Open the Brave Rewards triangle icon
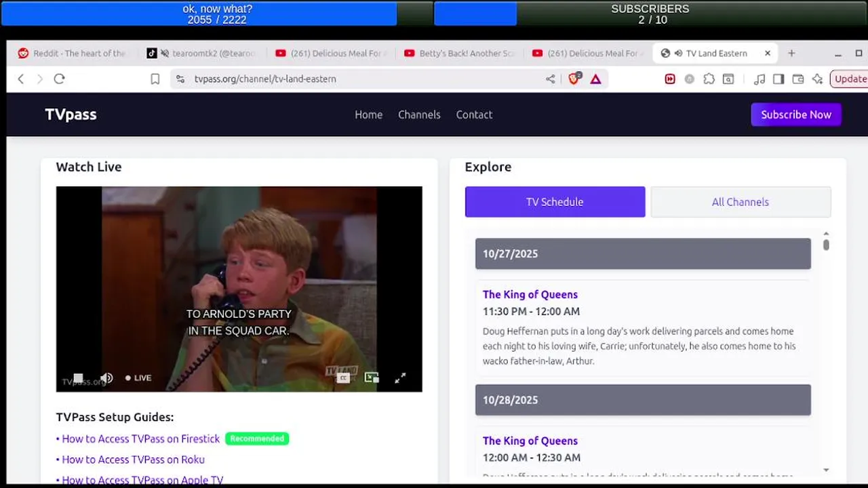 click(x=595, y=79)
